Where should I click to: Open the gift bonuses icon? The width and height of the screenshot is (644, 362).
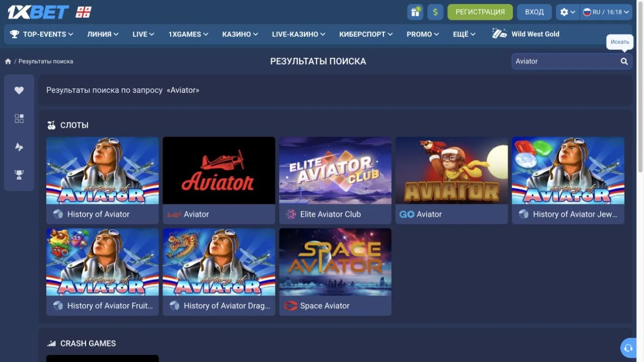(x=415, y=12)
